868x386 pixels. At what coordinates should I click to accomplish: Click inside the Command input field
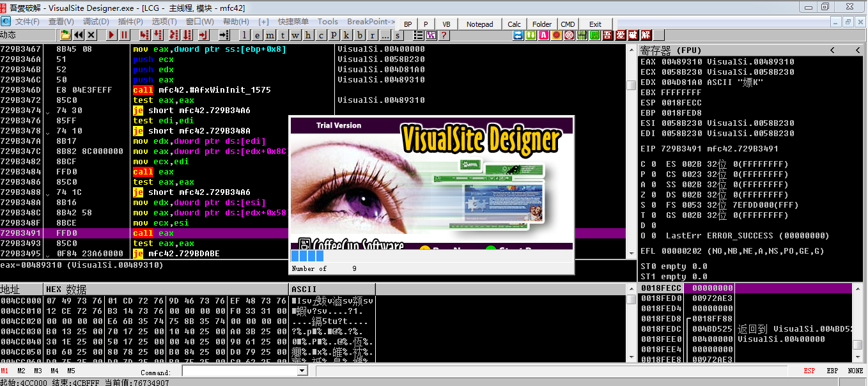click(240, 371)
